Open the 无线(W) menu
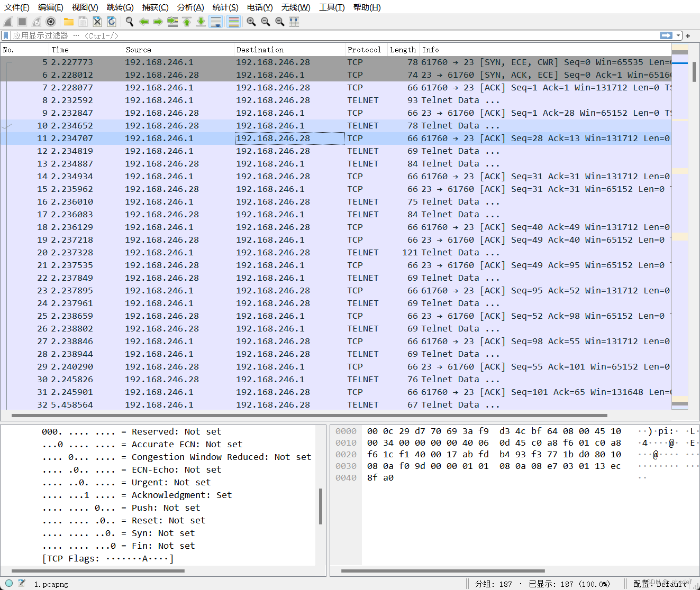The image size is (700, 590). [x=296, y=7]
